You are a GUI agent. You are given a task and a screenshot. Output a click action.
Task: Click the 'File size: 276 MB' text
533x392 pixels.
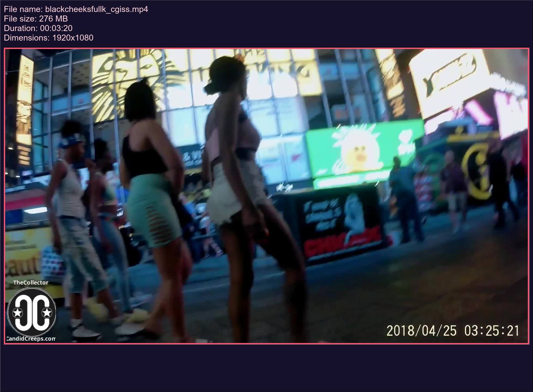coord(36,19)
